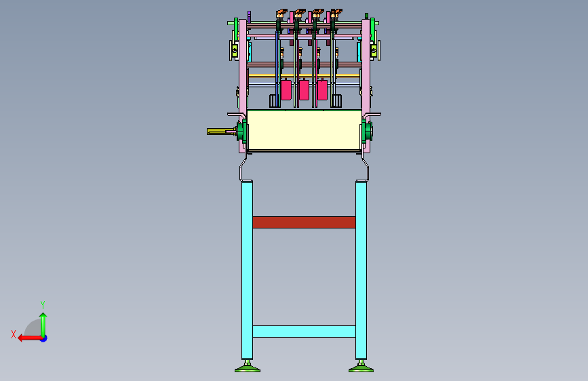The height and width of the screenshot is (381, 588).
Task: Select the right cyan leg of the stand
Action: pos(361,270)
